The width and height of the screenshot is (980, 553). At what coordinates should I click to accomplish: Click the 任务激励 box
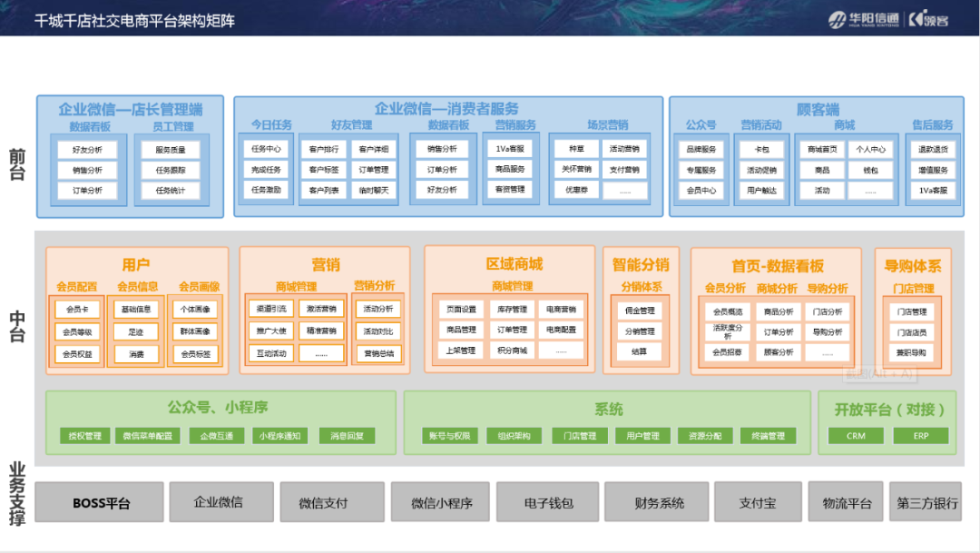click(266, 190)
